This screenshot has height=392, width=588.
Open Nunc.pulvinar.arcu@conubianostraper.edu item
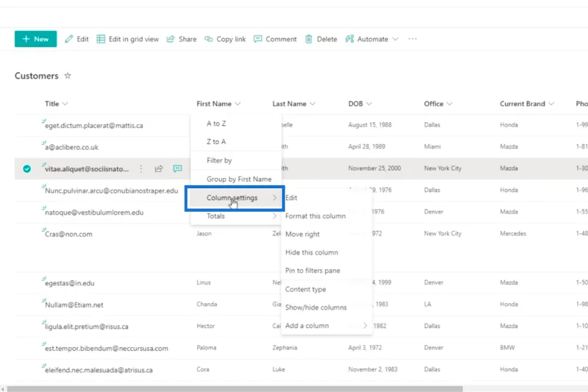click(112, 190)
